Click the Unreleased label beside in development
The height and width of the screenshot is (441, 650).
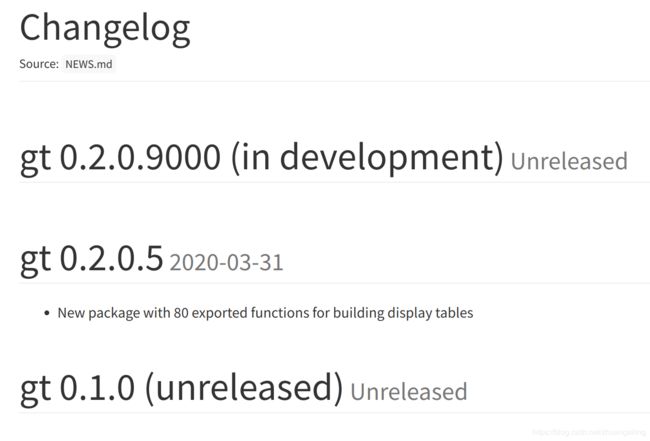click(569, 161)
